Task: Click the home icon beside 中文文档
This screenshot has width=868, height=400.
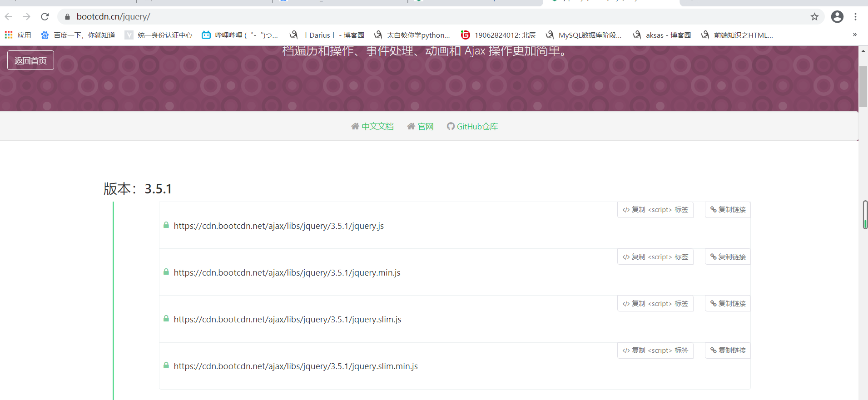Action: (355, 126)
